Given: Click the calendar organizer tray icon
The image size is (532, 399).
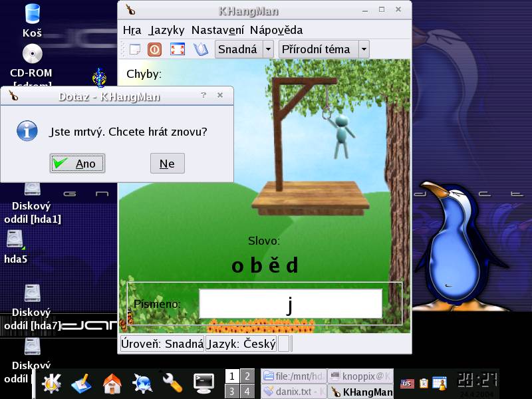Looking at the screenshot, I should tap(440, 384).
